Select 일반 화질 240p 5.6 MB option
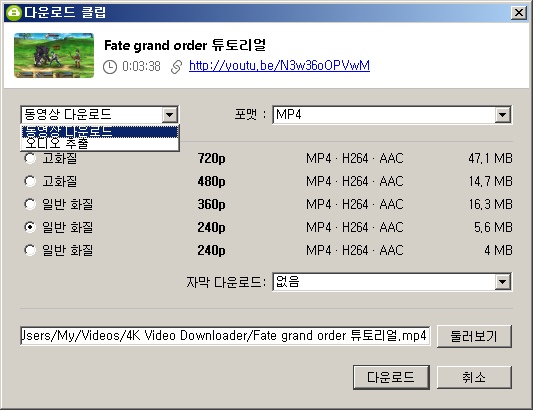The image size is (533, 410). click(x=30, y=227)
